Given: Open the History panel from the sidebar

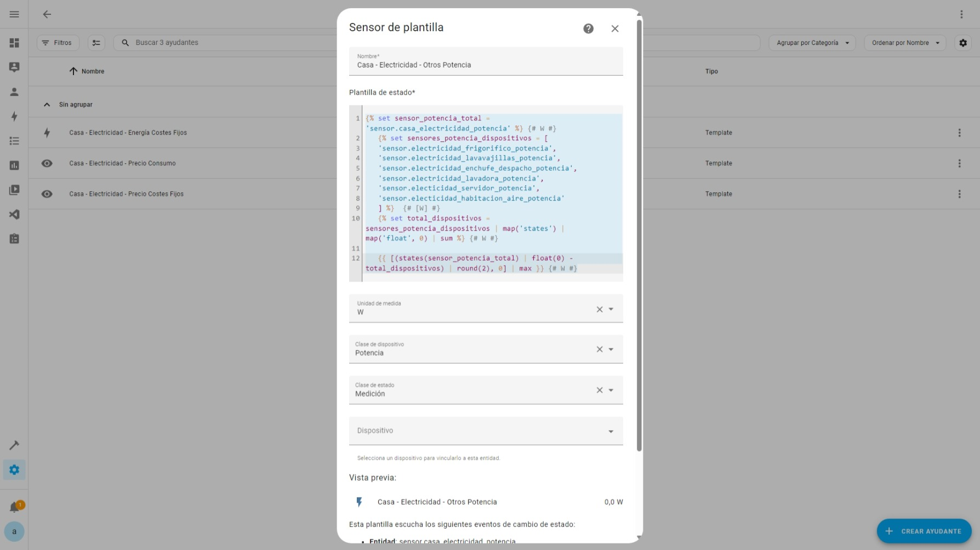Looking at the screenshot, I should (14, 165).
